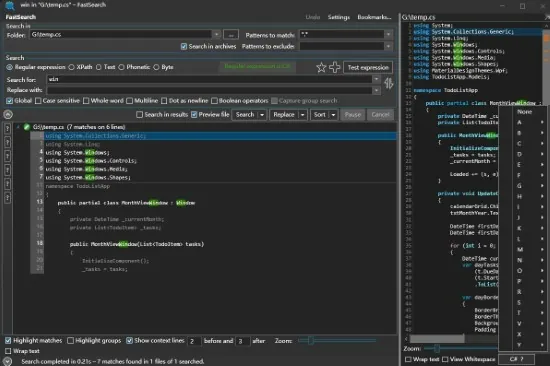Open Patterns to match dropdown
The height and width of the screenshot is (366, 550).
388,34
